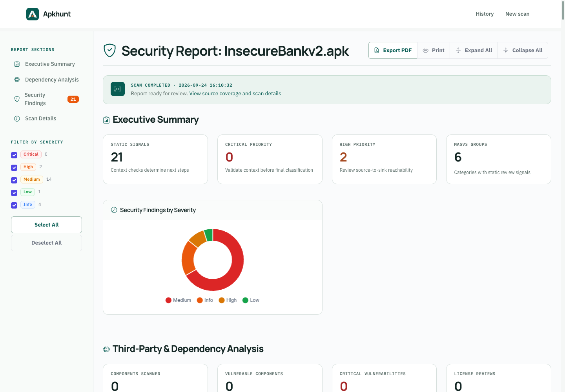Collapse All report sections
Screen dimensions: 565x392
coord(523,50)
